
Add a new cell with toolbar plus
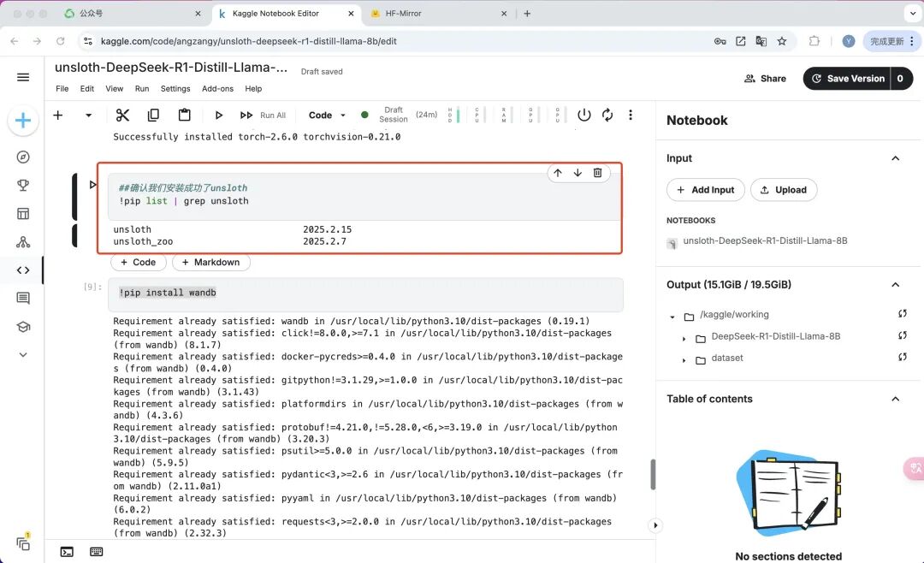[58, 115]
